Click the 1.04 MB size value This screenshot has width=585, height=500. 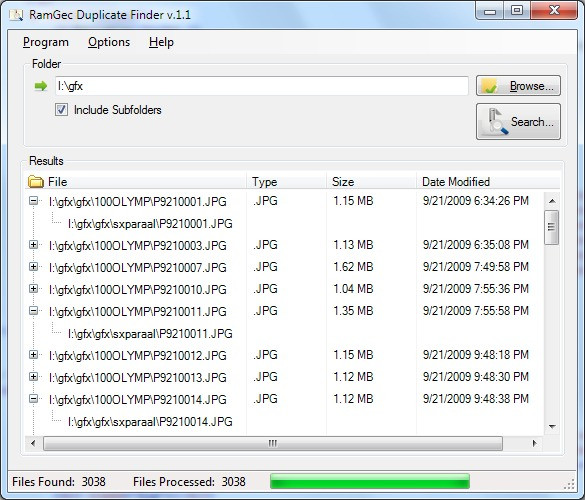pyautogui.click(x=353, y=289)
